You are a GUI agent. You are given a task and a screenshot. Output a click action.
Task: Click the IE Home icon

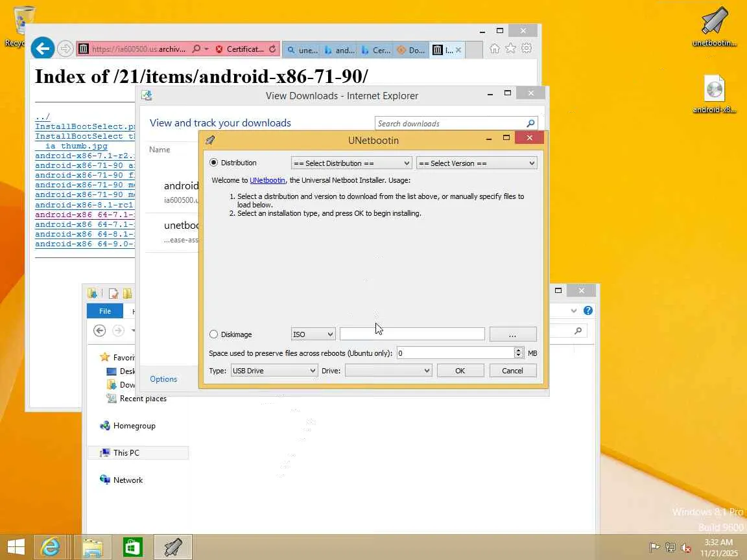coord(495,48)
